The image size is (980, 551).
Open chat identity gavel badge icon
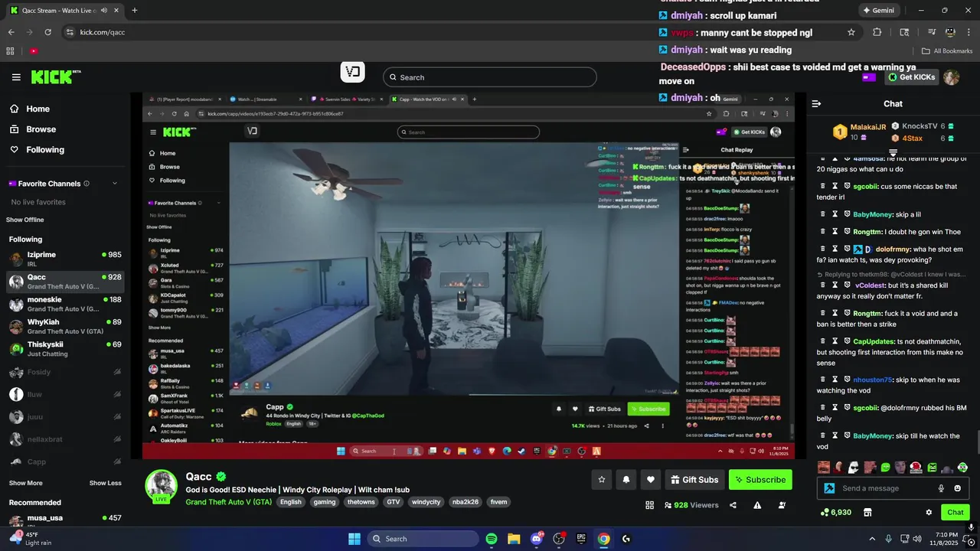(x=829, y=488)
